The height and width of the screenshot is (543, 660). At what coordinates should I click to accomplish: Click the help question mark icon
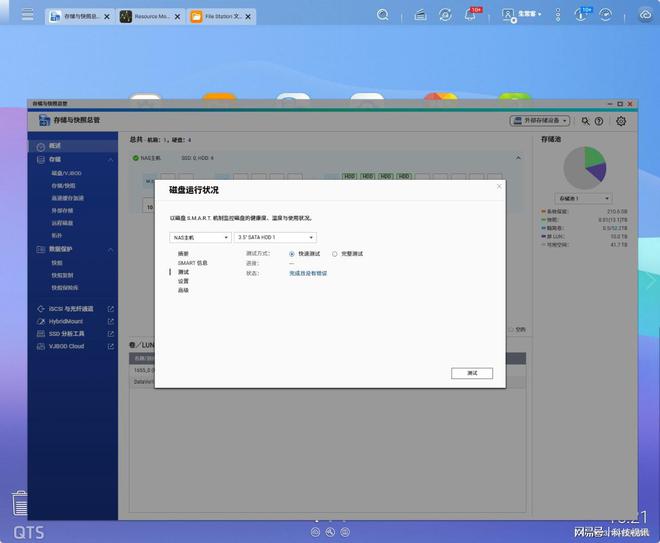[599, 121]
